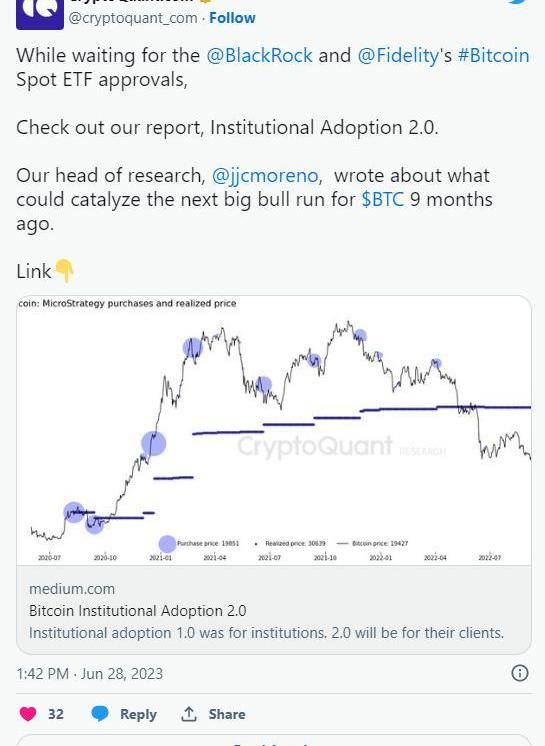
Task: Click the 32 likes count
Action: [56, 714]
